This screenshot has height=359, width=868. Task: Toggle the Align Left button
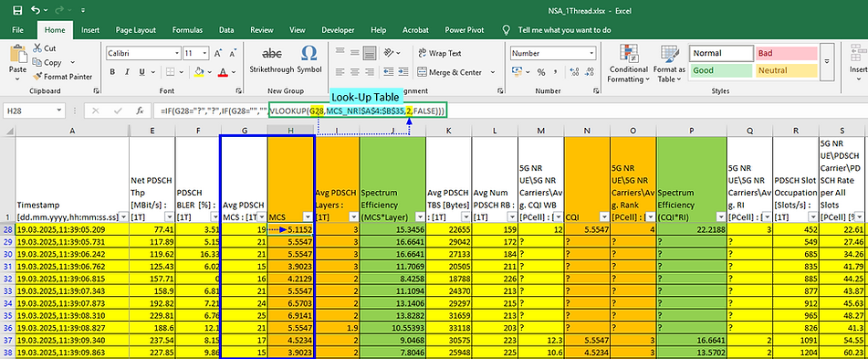[340, 72]
